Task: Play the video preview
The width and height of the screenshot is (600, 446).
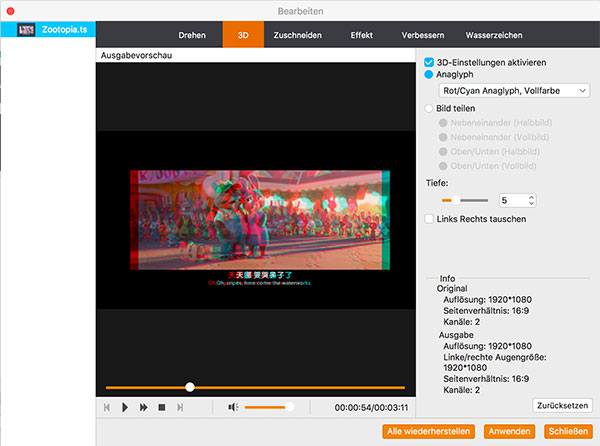Action: (125, 407)
